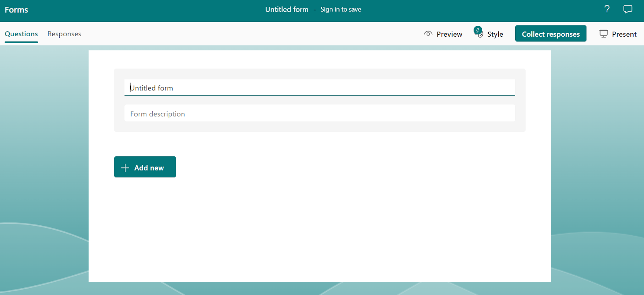Open Preview mode via its label
The image size is (644, 295).
[449, 34]
